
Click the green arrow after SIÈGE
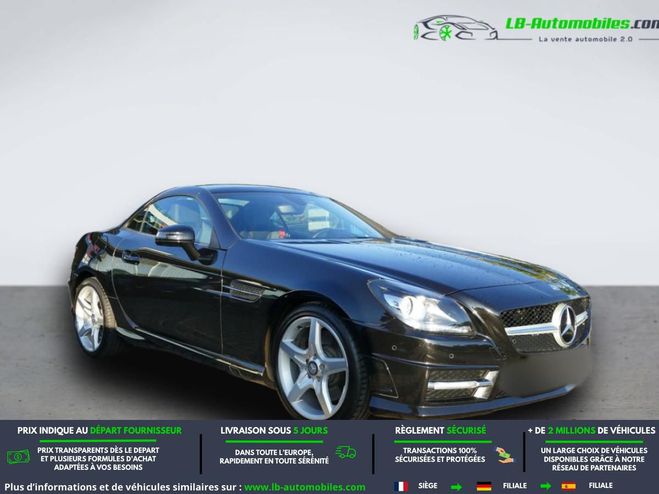click(x=456, y=487)
